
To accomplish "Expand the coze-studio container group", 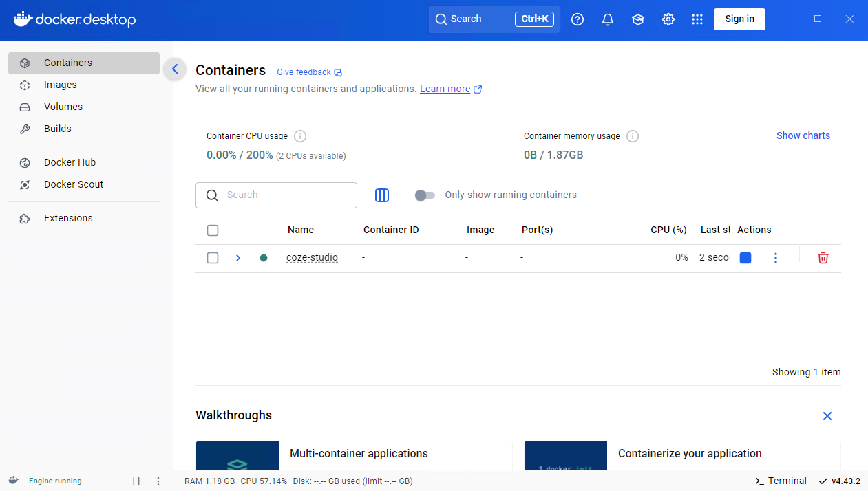I will [238, 258].
